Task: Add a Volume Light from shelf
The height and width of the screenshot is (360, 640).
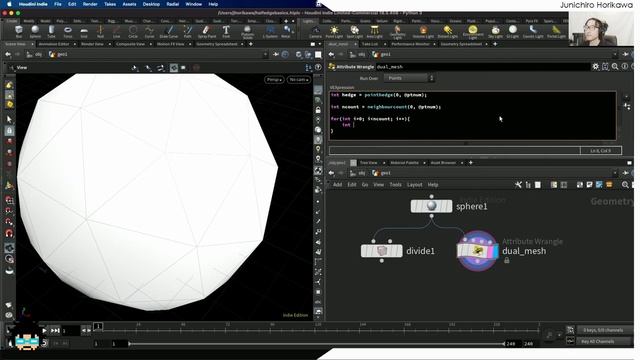Action: point(423,32)
